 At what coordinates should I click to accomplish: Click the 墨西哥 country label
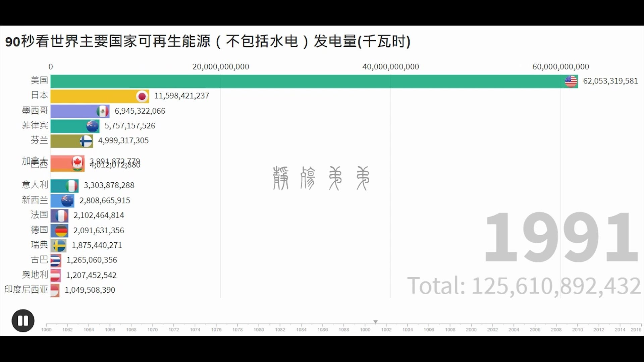[x=35, y=110]
